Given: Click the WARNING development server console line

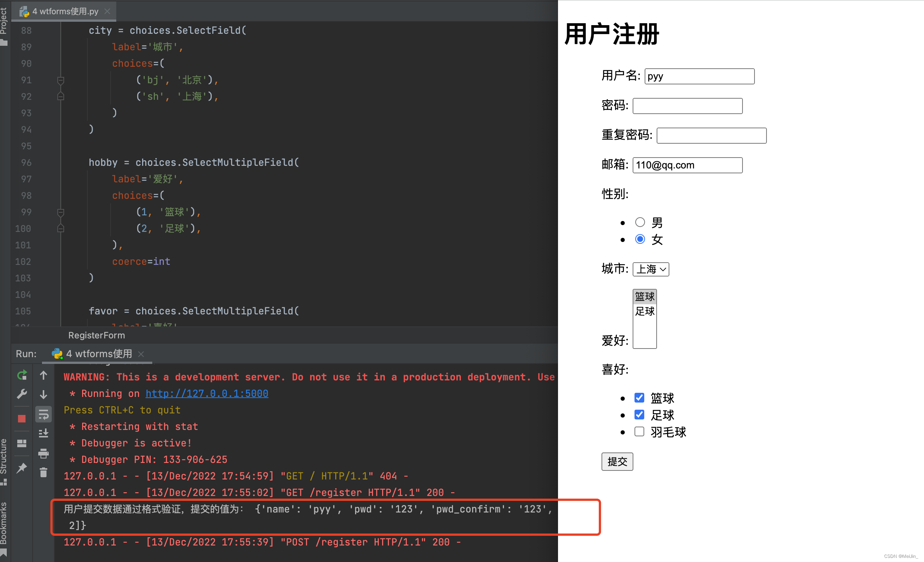Looking at the screenshot, I should coord(309,377).
